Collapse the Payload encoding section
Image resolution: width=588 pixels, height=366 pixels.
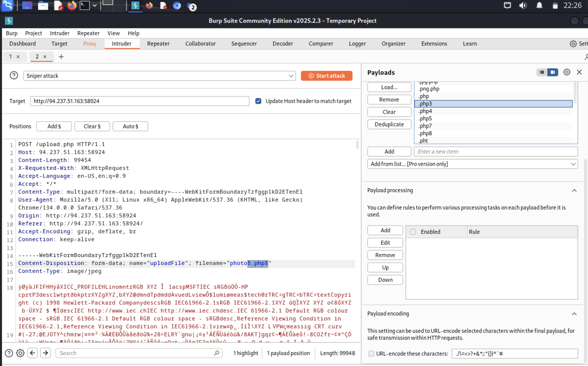tap(574, 314)
